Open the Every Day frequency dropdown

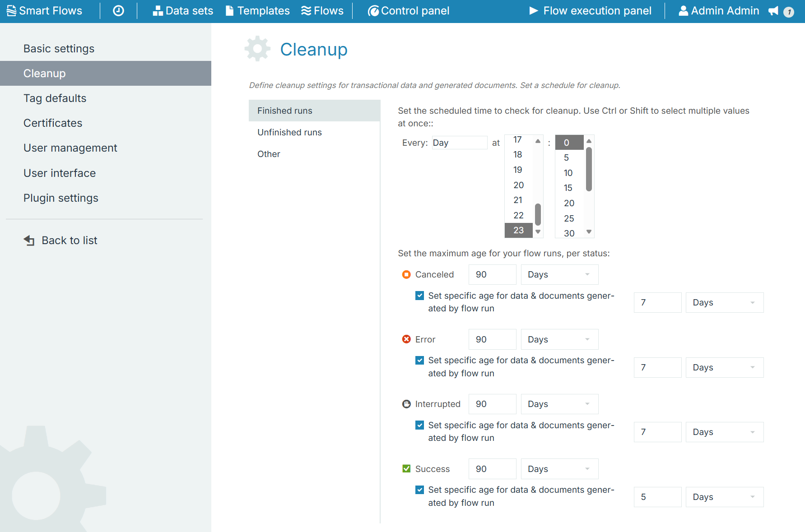coord(460,143)
